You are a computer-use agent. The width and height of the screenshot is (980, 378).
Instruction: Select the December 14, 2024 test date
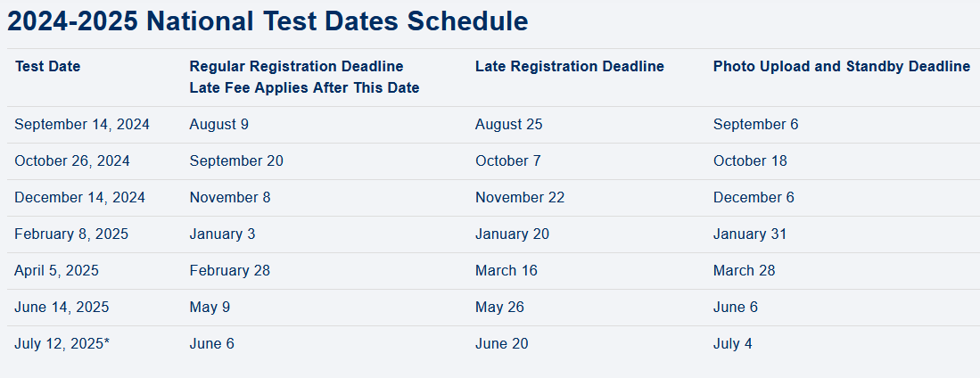79,198
